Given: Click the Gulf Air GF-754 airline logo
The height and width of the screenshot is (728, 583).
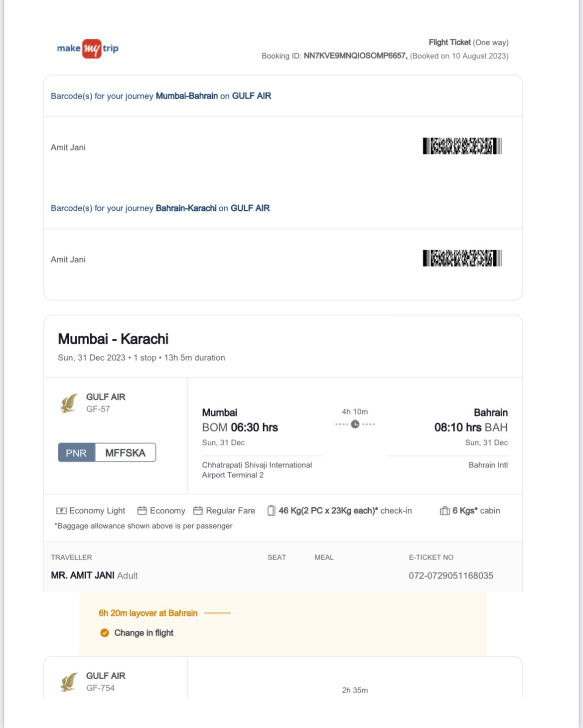Looking at the screenshot, I should 69,682.
